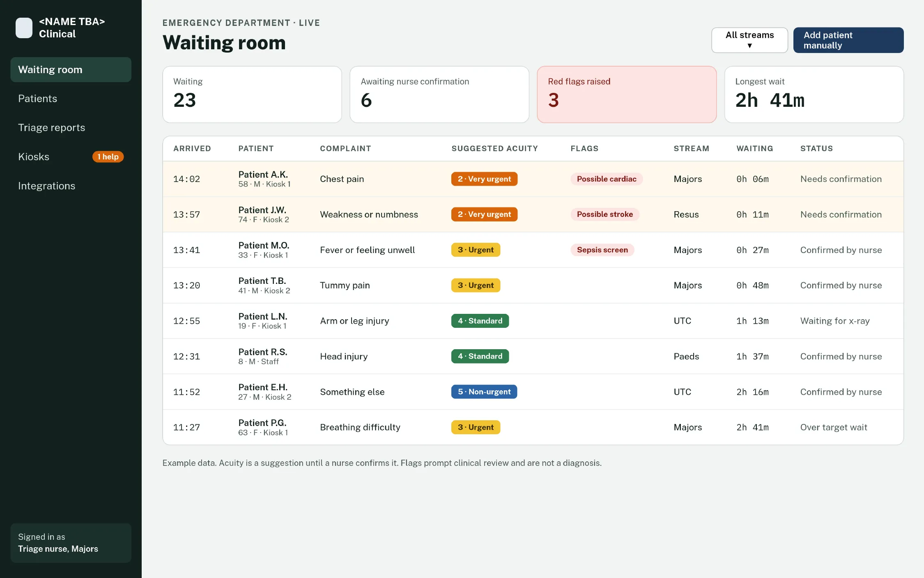Open Integrations from sidebar

point(71,186)
